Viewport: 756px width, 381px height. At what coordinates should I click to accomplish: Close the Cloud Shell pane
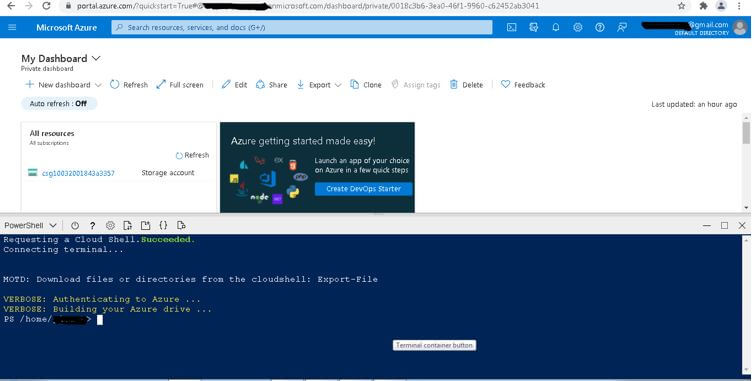(742, 225)
